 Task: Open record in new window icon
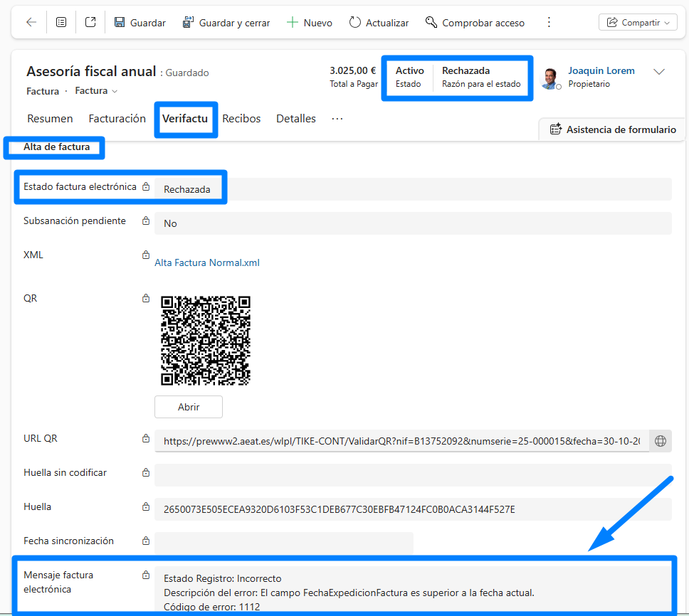90,23
